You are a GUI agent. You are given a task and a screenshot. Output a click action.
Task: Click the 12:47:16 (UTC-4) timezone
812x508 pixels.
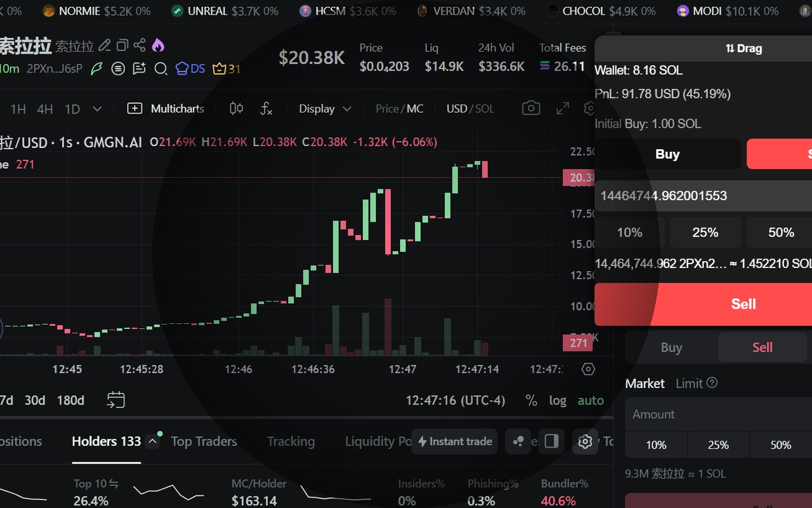(455, 400)
